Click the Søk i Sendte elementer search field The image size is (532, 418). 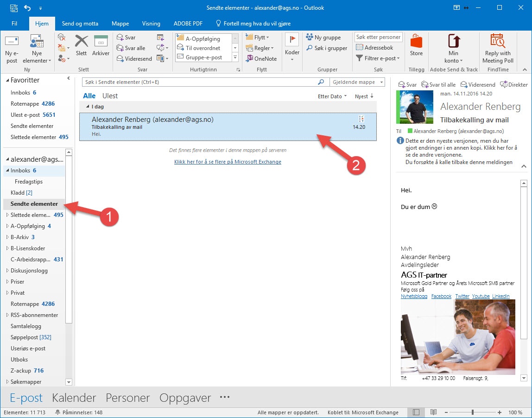tap(199, 82)
